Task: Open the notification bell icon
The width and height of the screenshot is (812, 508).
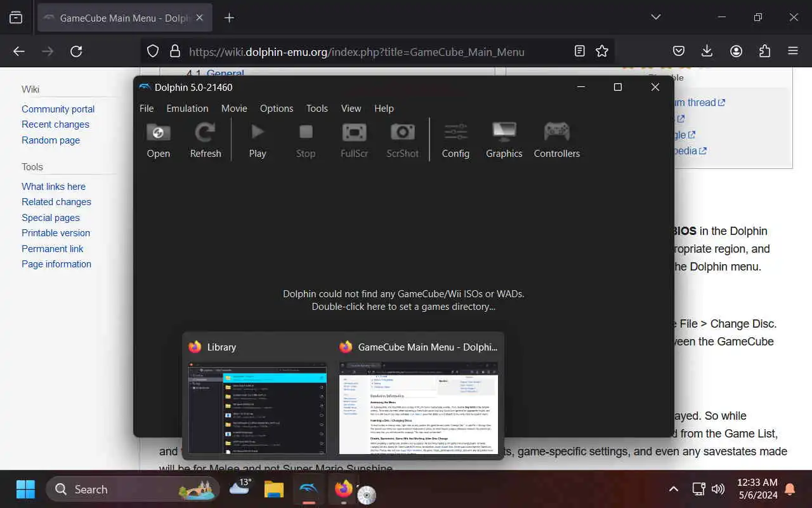Action: 790,489
